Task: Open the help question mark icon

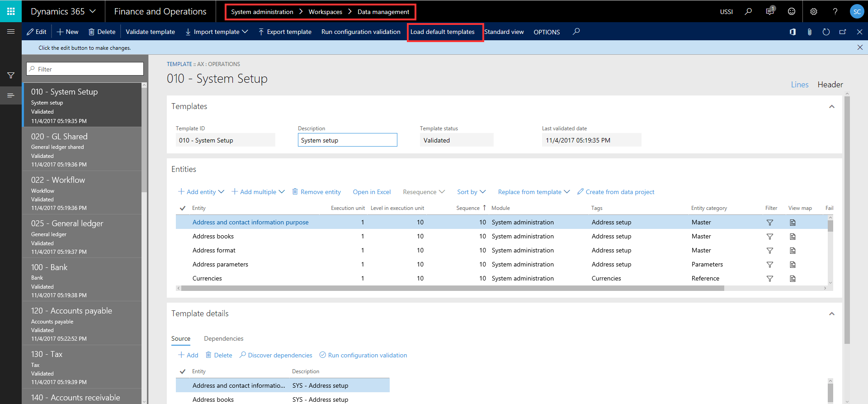Action: (835, 11)
